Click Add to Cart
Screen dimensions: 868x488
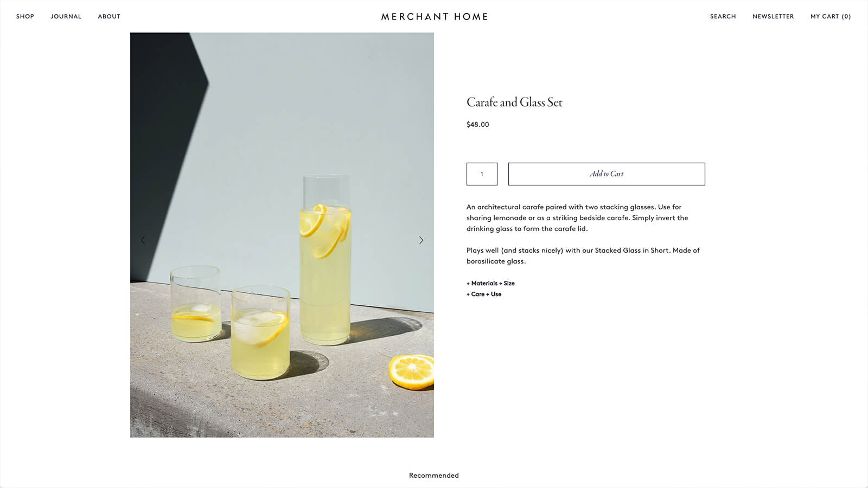(606, 174)
